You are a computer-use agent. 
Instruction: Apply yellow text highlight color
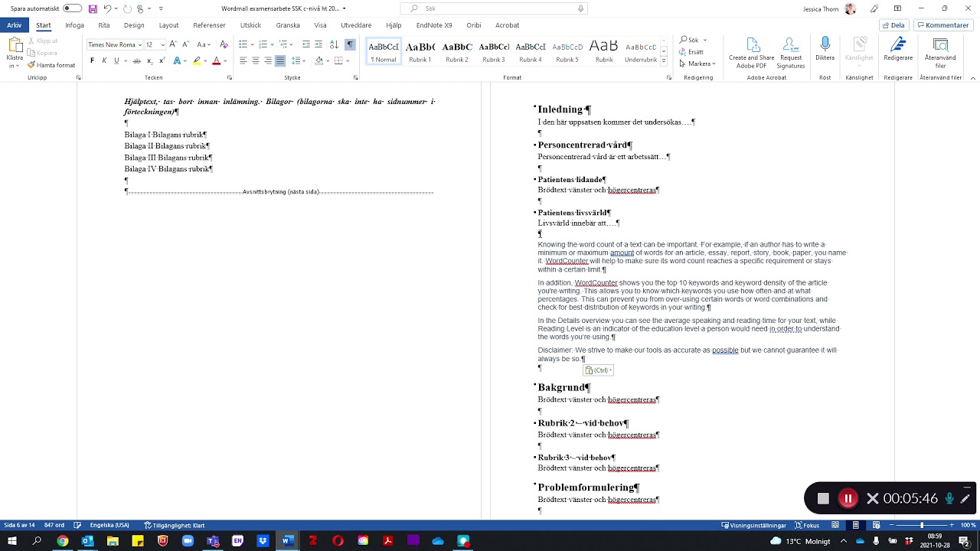coord(197,60)
